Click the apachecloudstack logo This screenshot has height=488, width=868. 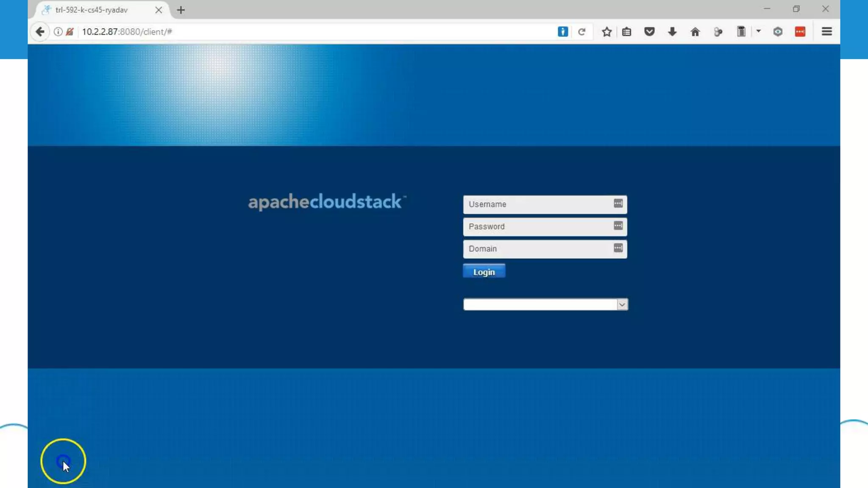point(327,202)
